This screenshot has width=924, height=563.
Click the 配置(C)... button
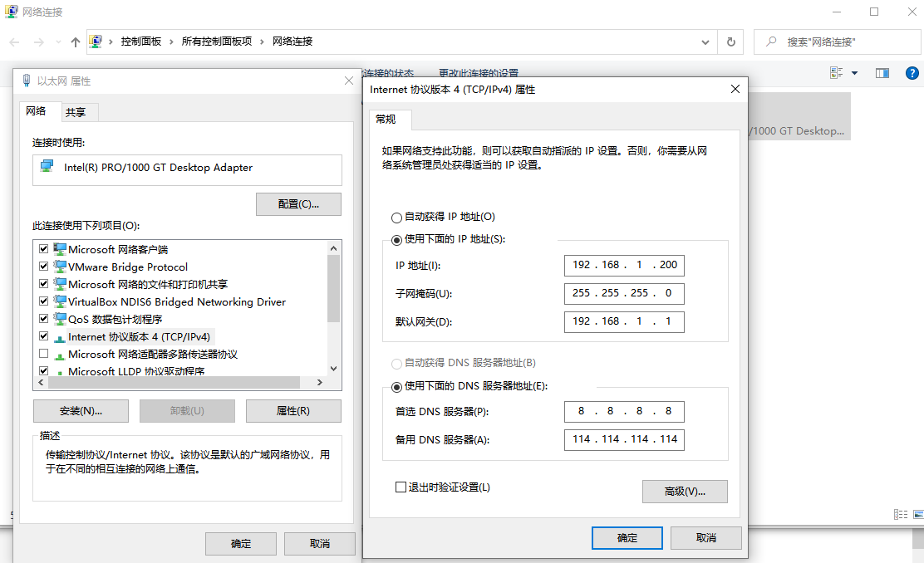pyautogui.click(x=299, y=204)
